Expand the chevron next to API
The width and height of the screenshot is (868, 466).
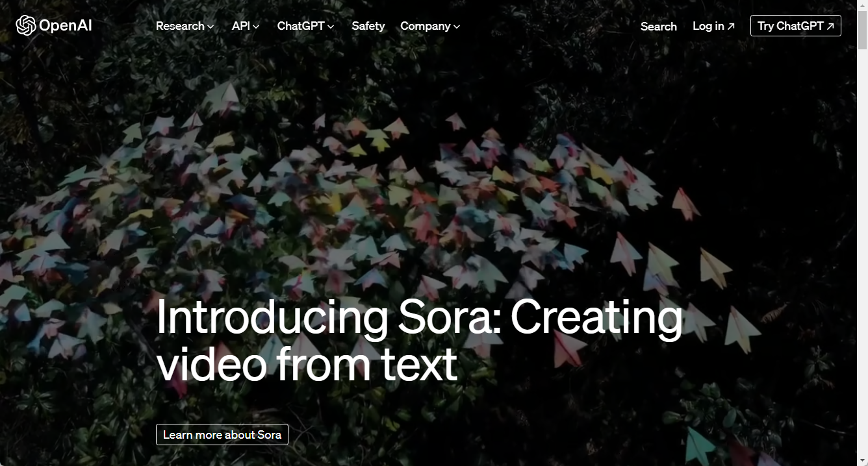click(256, 27)
